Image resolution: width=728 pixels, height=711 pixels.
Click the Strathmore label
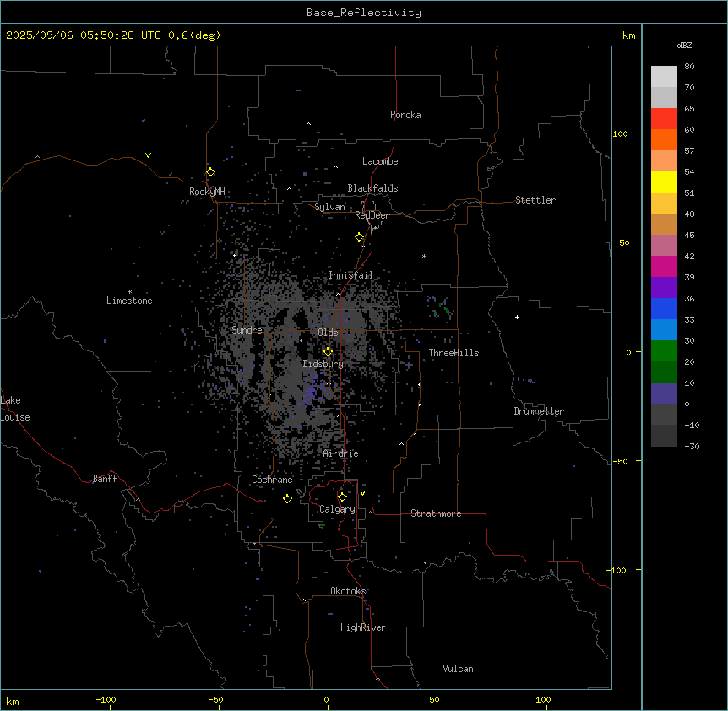point(436,513)
